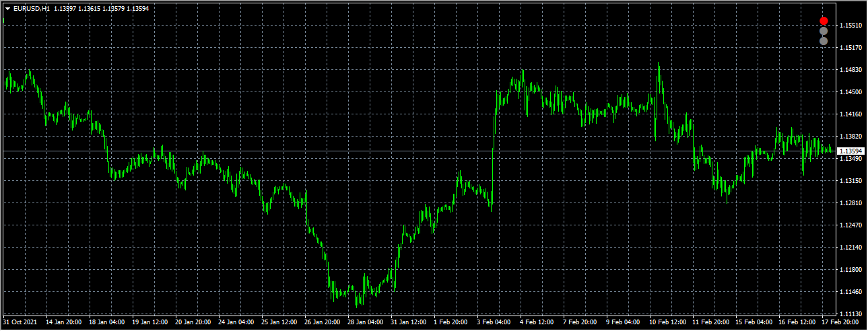868x331 pixels.
Task: Click the 25 Jan 12:00 time label
Action: coord(279,322)
